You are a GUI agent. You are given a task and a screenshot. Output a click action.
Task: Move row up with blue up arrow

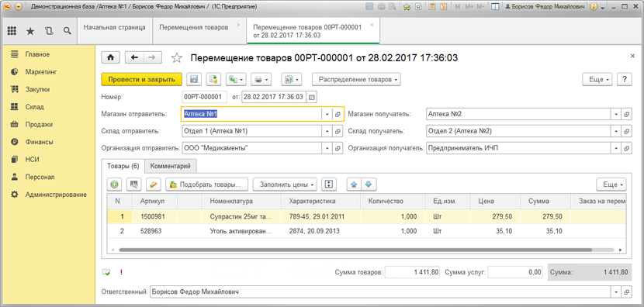click(x=354, y=185)
